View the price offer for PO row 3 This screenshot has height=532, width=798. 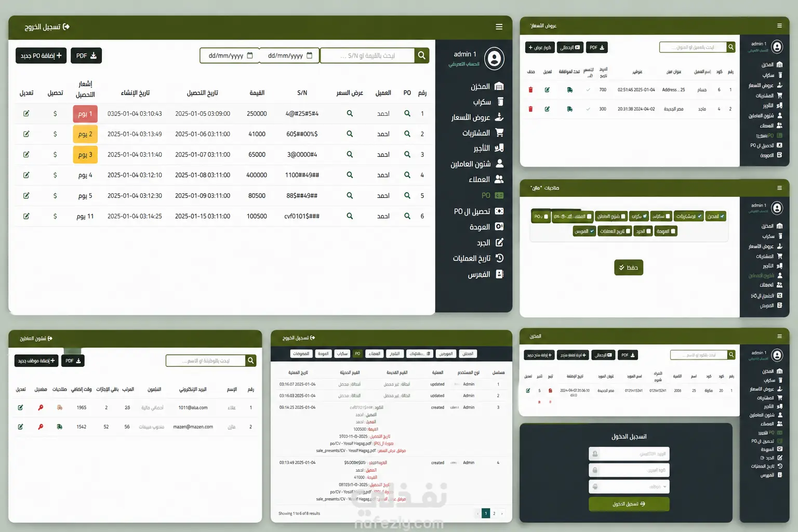[350, 154]
